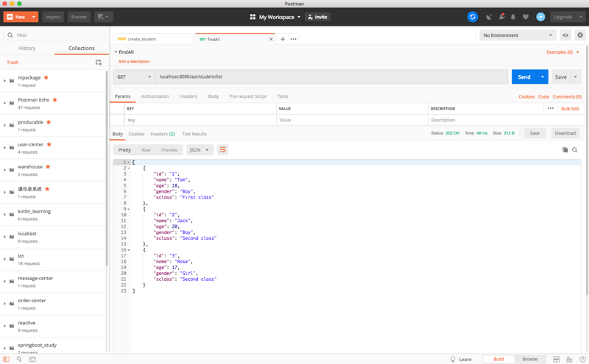Click the Import button
589x364 pixels.
(53, 17)
